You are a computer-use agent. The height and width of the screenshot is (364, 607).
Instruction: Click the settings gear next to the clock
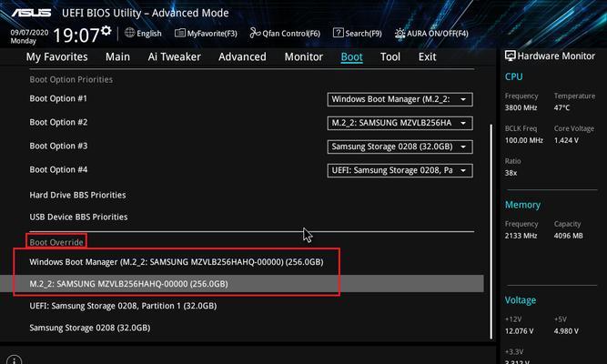(106, 31)
